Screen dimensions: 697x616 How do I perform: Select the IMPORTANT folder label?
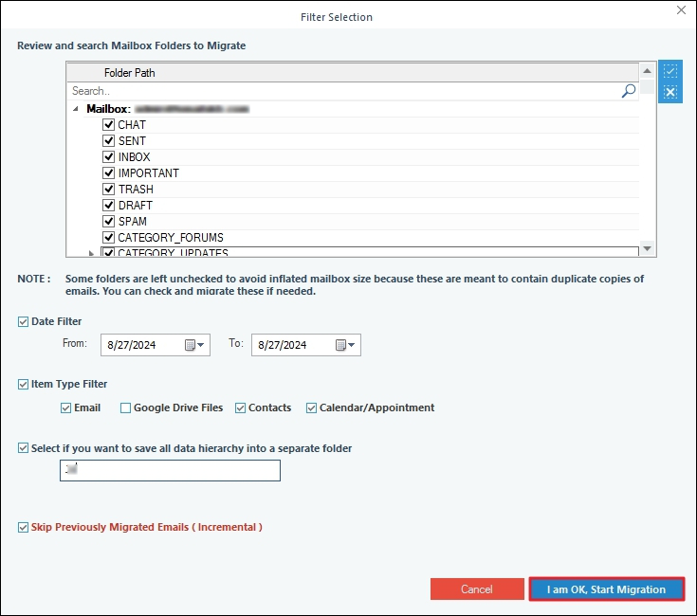pos(149,173)
